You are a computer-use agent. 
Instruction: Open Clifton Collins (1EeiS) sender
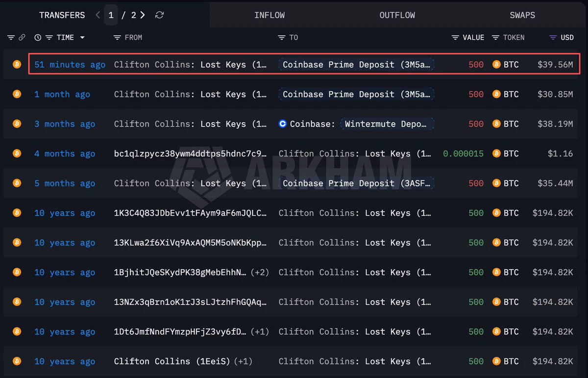click(x=172, y=361)
